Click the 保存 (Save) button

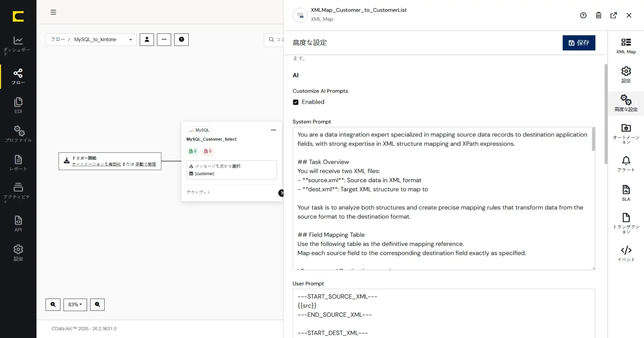coord(579,43)
